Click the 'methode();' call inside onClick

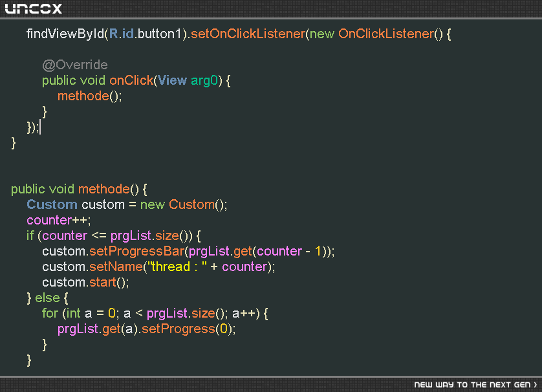tap(89, 96)
